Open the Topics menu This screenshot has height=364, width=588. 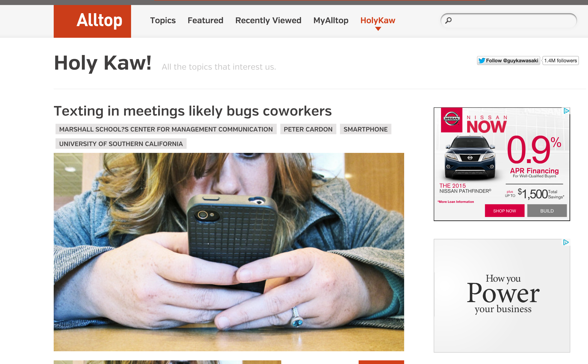coord(163,20)
